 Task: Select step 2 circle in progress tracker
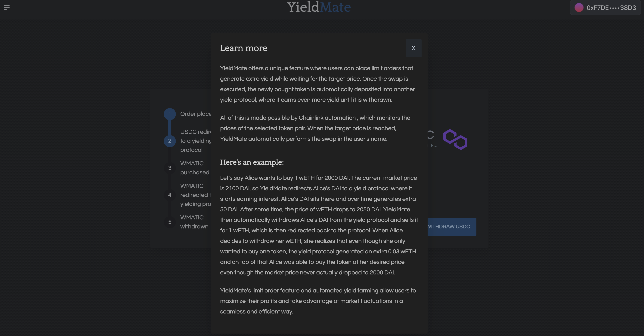click(170, 141)
